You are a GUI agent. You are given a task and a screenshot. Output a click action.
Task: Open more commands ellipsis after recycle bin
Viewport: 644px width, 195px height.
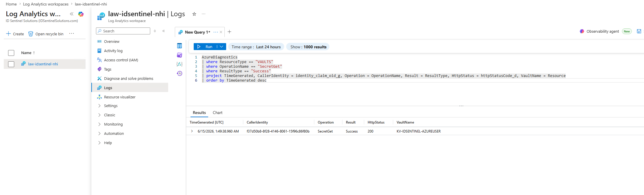pyautogui.click(x=72, y=34)
